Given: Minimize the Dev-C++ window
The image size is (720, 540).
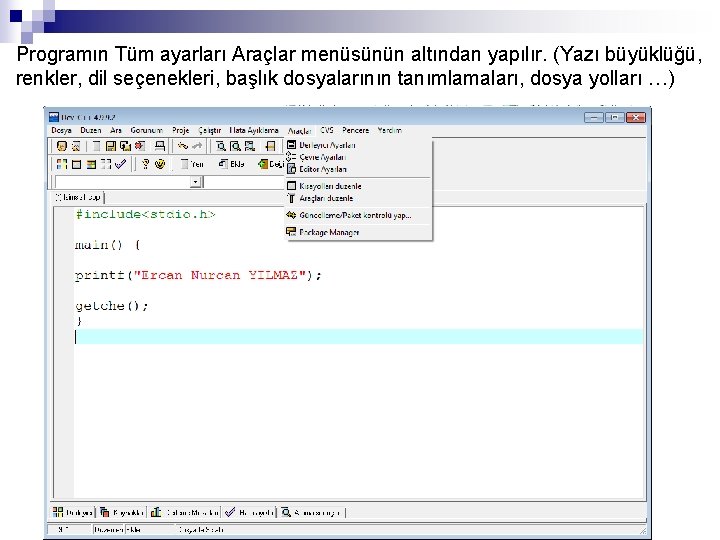Looking at the screenshot, I should pyautogui.click(x=594, y=118).
